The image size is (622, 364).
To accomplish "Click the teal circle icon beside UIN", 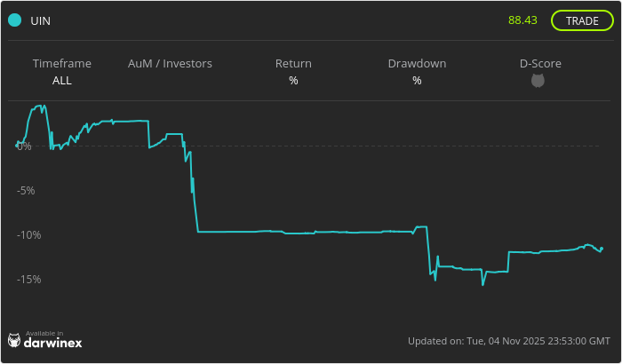I will coord(15,20).
